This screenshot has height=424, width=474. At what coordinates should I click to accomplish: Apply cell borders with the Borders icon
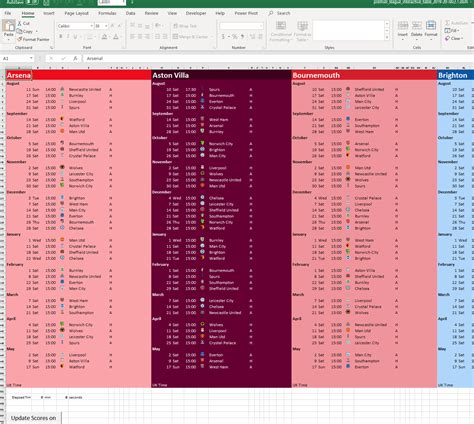point(89,37)
